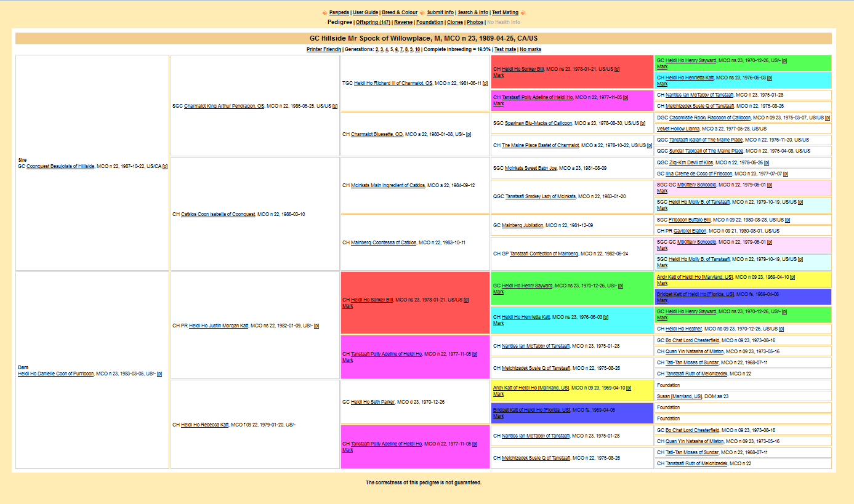Switch to the Reverse pedigree view
Image resolution: width=854 pixels, height=504 pixels.
pos(403,22)
